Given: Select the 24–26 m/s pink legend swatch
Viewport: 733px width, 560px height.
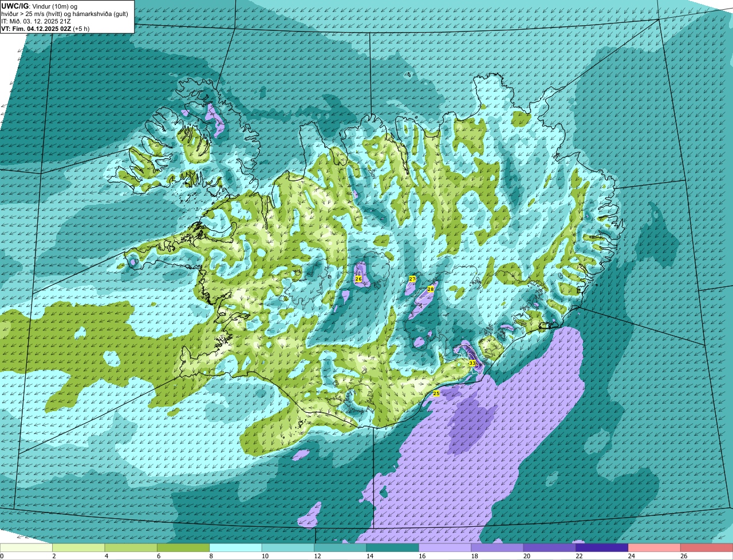Looking at the screenshot, I should [x=655, y=548].
